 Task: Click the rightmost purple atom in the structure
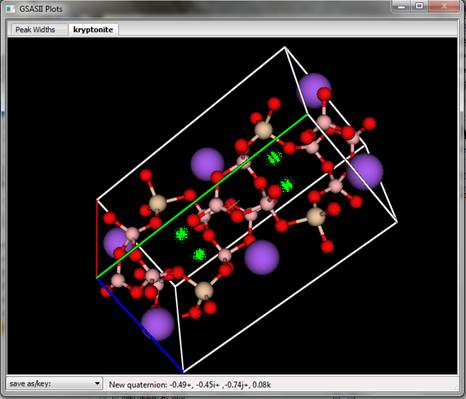point(365,171)
